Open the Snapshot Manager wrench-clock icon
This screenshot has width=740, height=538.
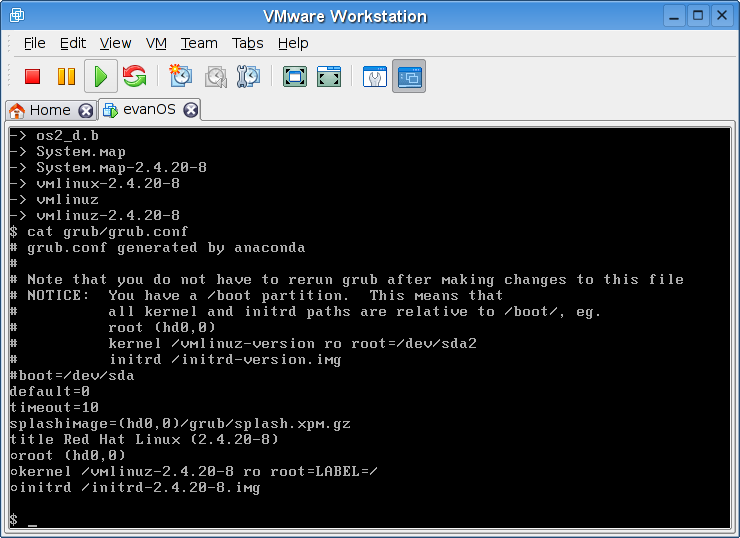[249, 76]
